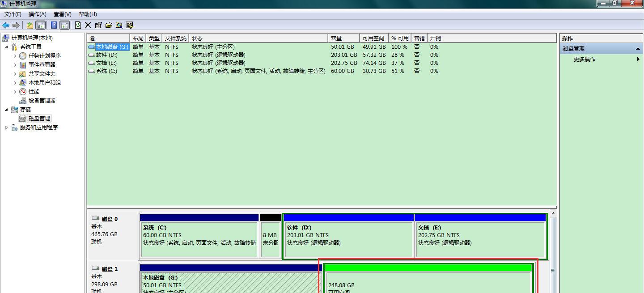The width and height of the screenshot is (644, 293).
Task: Click the Refresh toolbar icon
Action: pos(78,25)
